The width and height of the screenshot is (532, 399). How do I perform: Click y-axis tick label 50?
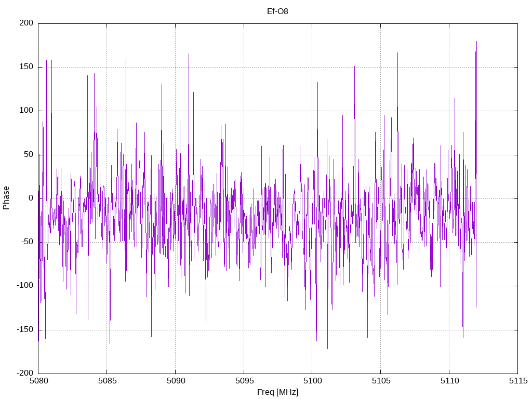(x=29, y=154)
